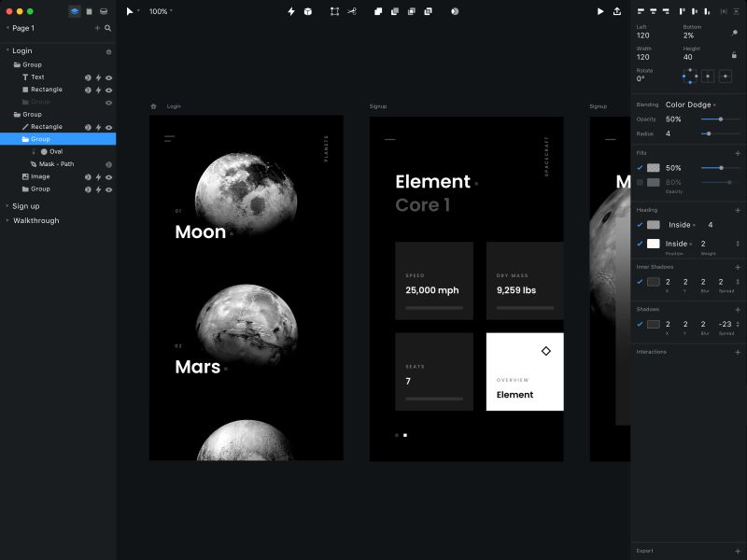The height and width of the screenshot is (560, 747).
Task: Open the pages panel icon beside layers
Action: coord(89,11)
